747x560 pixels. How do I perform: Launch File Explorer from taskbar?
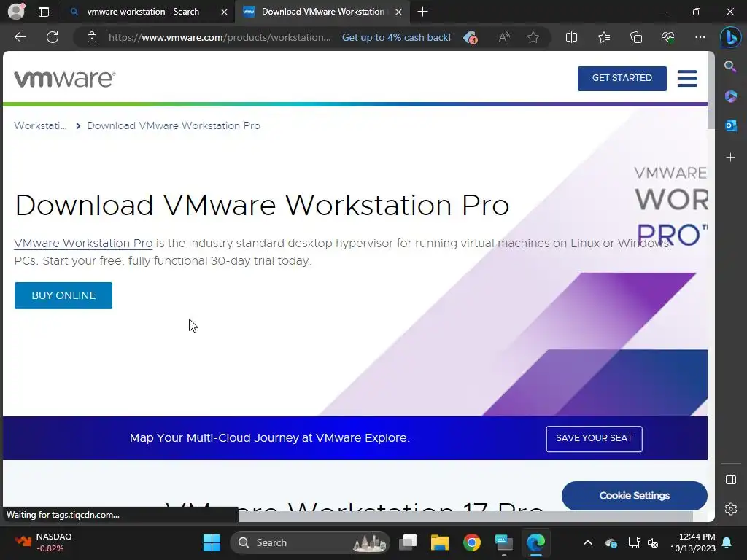coord(440,542)
